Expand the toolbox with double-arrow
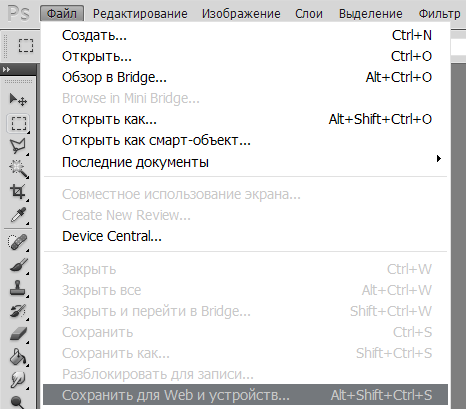The height and width of the screenshot is (409, 466). point(6,69)
